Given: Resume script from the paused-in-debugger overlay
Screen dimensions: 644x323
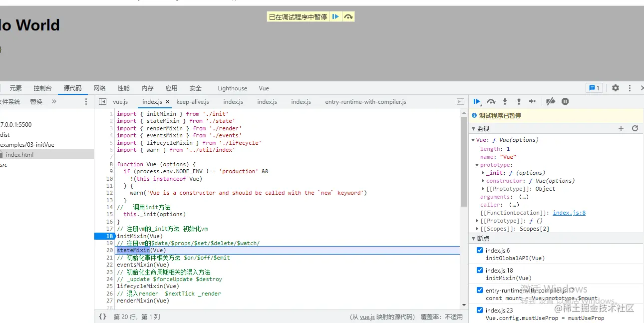Looking at the screenshot, I should 336,17.
